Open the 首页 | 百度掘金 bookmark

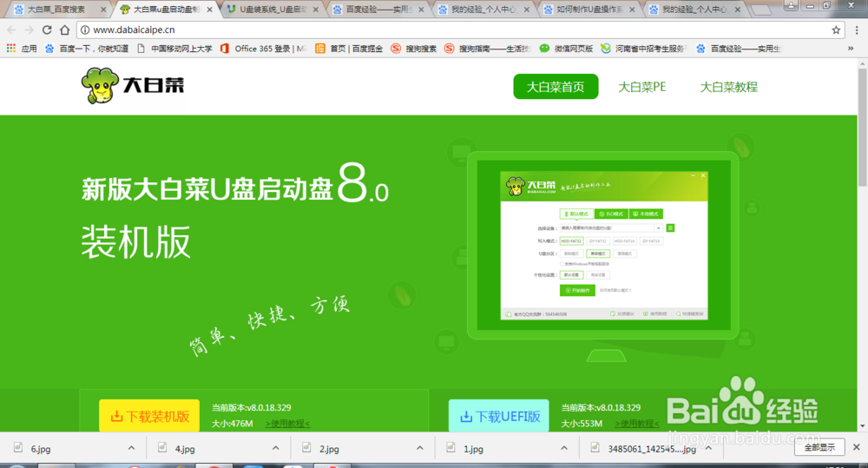pyautogui.click(x=349, y=49)
